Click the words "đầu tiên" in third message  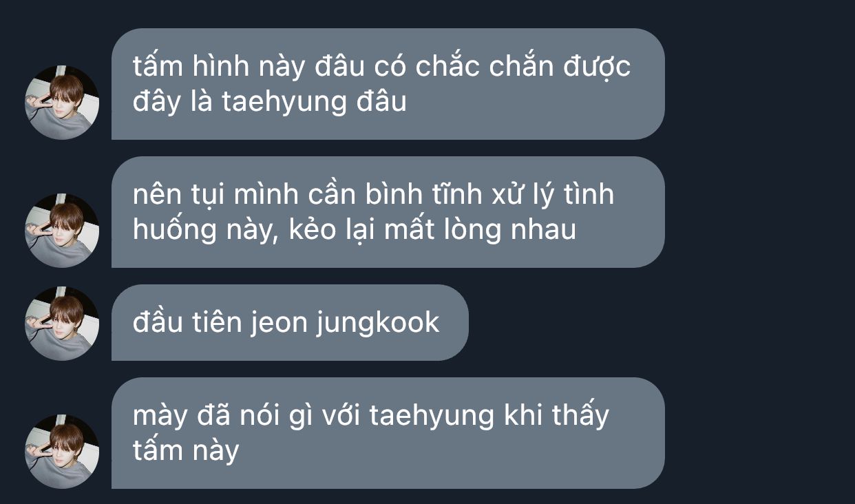pos(187,323)
